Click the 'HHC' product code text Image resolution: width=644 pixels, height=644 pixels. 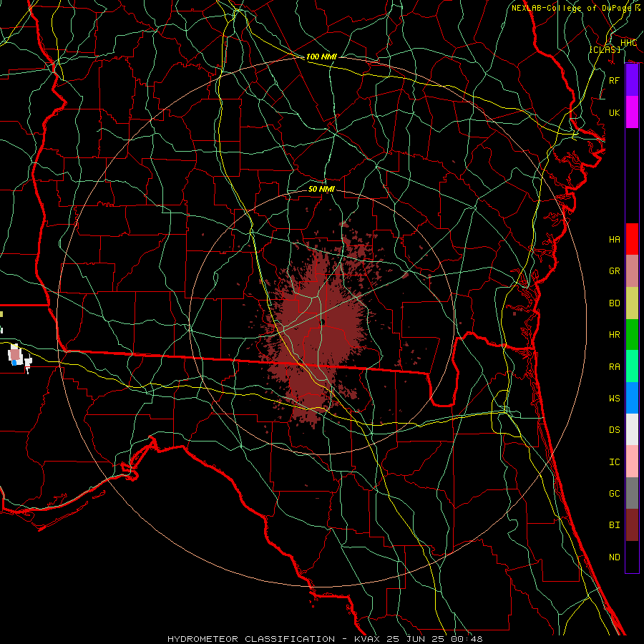pyautogui.click(x=628, y=43)
